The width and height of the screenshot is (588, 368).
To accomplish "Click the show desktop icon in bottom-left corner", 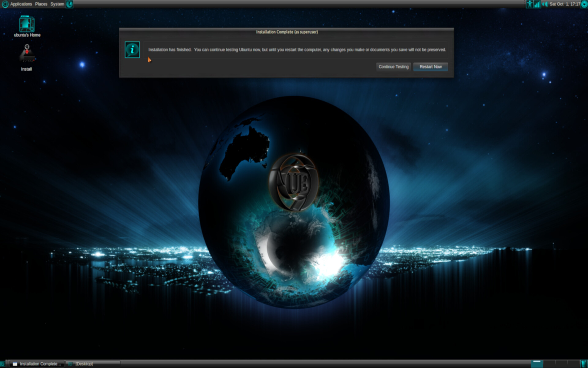I will [x=3, y=364].
